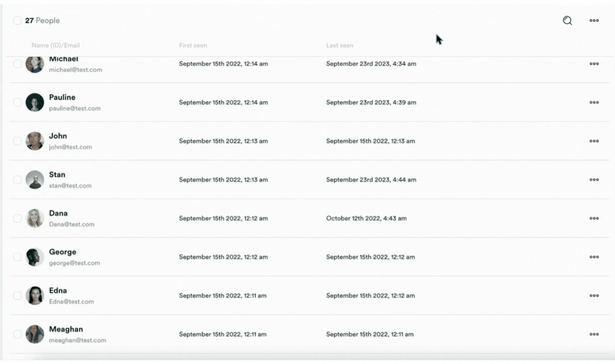Click Dana's profile picture
615x364 pixels.
[x=35, y=218]
